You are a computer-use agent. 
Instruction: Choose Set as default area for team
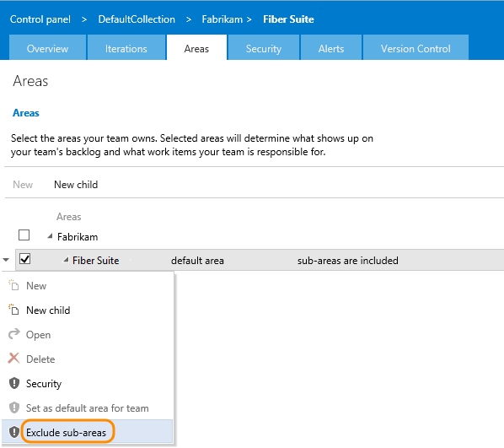tap(88, 408)
